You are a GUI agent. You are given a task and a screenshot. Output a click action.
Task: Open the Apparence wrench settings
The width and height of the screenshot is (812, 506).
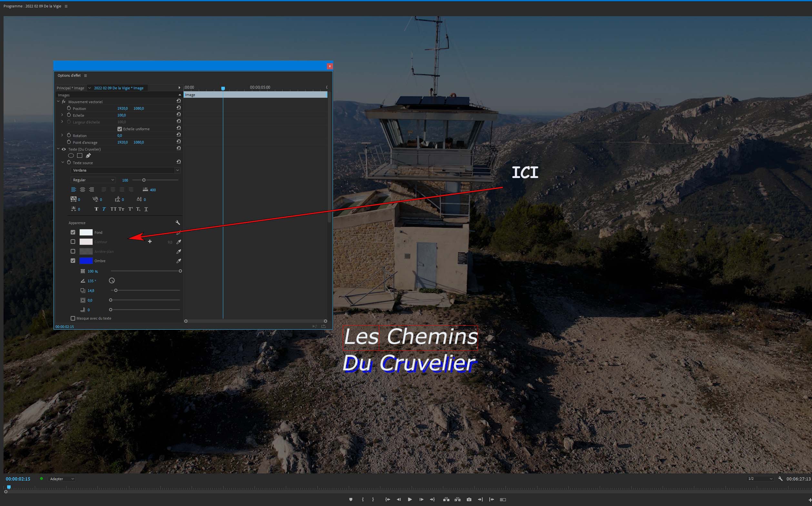178,223
